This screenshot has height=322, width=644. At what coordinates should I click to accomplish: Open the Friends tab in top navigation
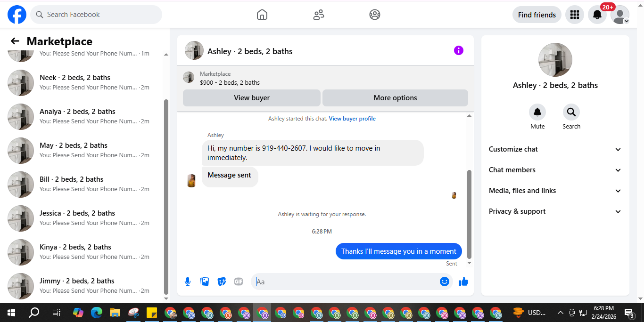(x=319, y=15)
